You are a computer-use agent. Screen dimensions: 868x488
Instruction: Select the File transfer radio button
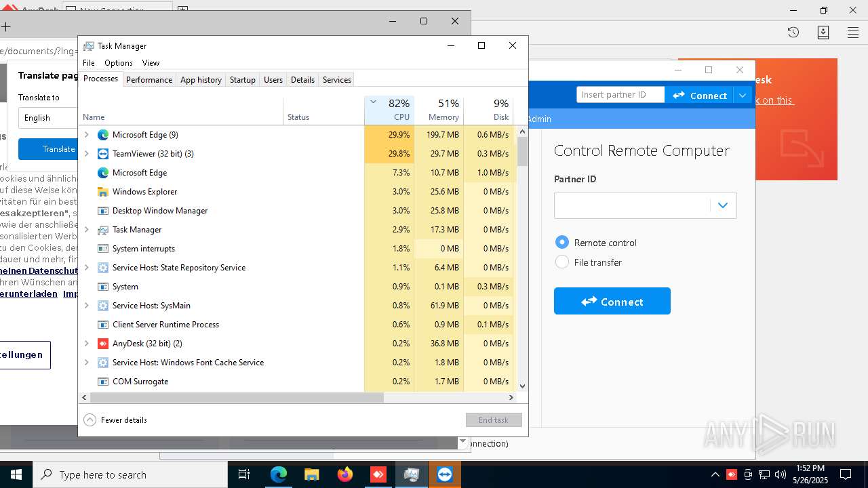point(561,262)
